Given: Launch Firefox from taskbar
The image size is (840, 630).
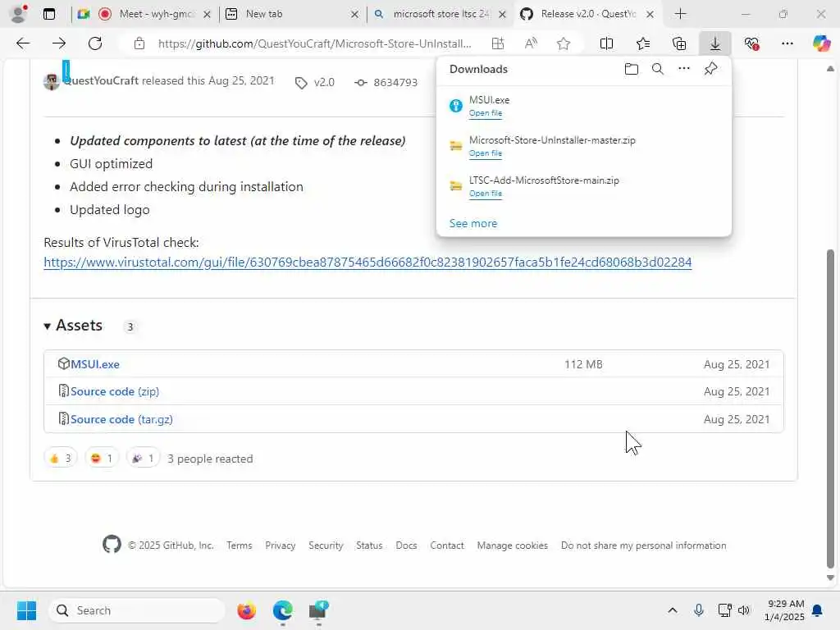Looking at the screenshot, I should [246, 610].
